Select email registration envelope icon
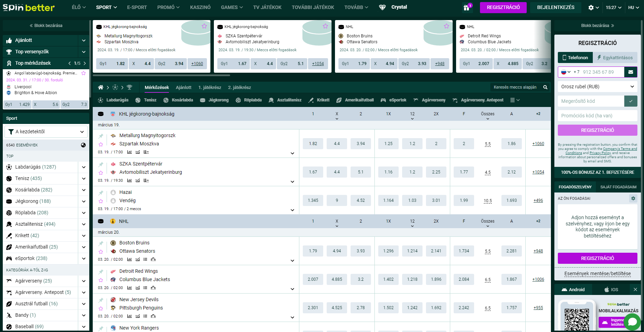The image size is (644, 332). [x=631, y=72]
